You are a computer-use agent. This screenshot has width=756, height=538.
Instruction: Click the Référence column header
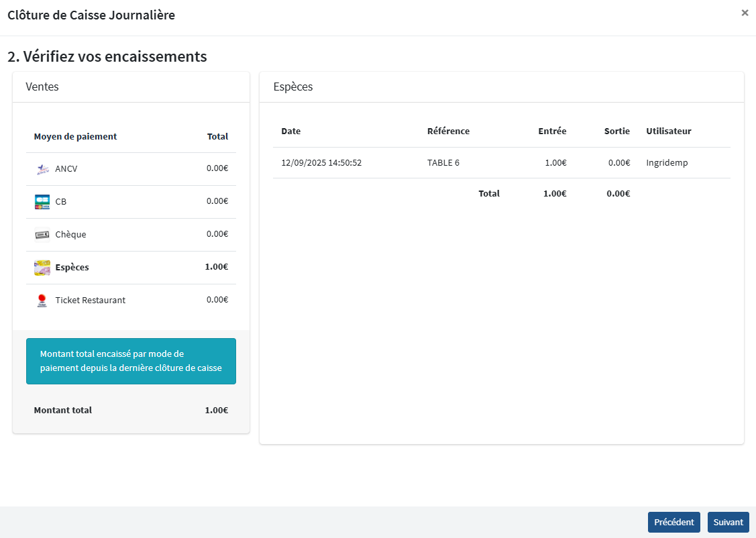448,131
